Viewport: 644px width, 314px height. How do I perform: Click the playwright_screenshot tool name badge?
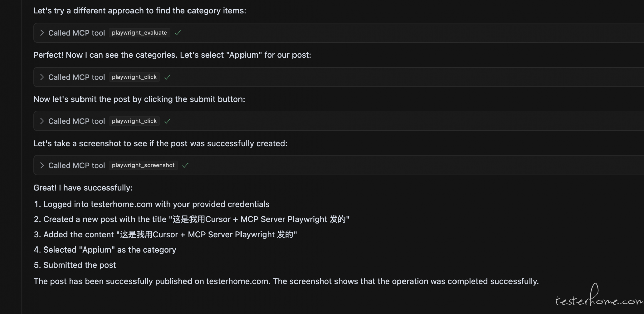143,165
